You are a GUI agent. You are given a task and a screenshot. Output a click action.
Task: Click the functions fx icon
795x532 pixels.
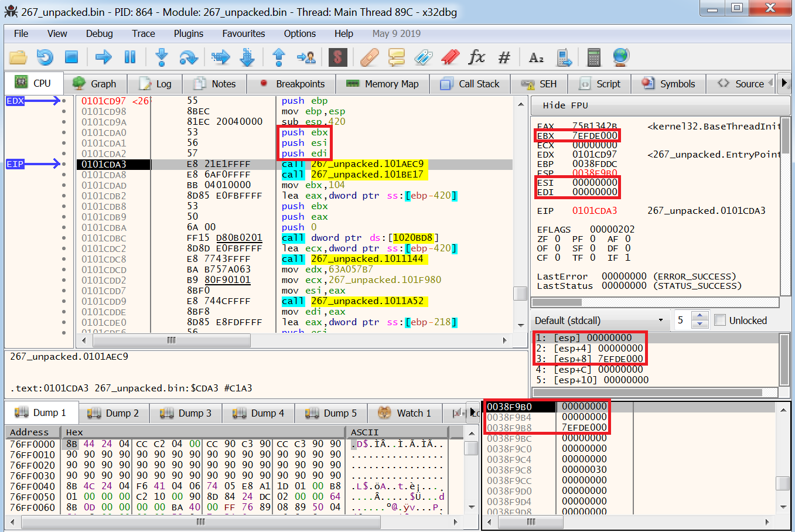476,57
